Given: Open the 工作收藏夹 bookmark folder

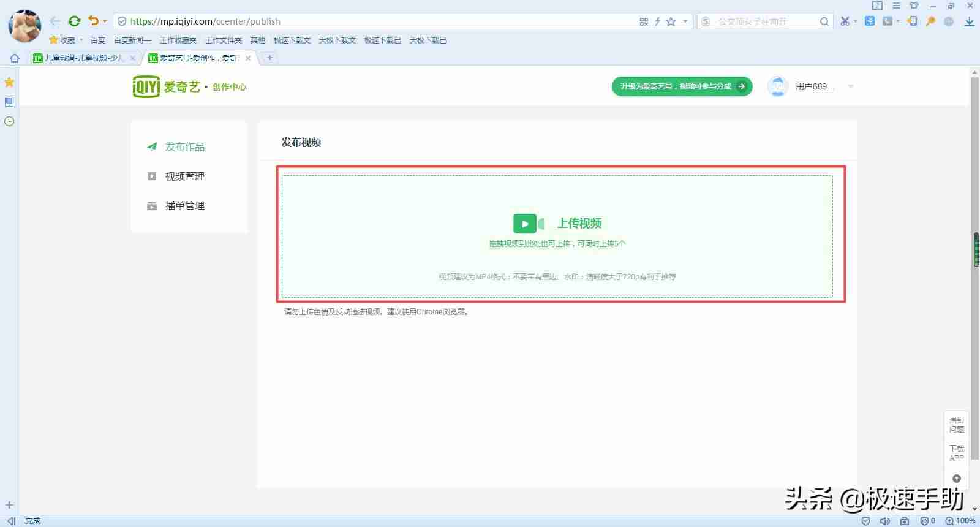Looking at the screenshot, I should tap(178, 40).
